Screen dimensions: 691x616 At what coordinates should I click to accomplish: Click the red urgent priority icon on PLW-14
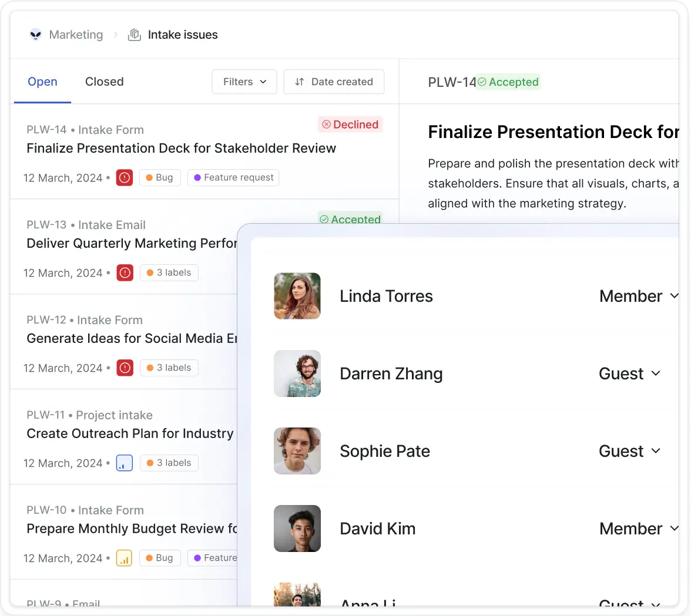(x=125, y=178)
